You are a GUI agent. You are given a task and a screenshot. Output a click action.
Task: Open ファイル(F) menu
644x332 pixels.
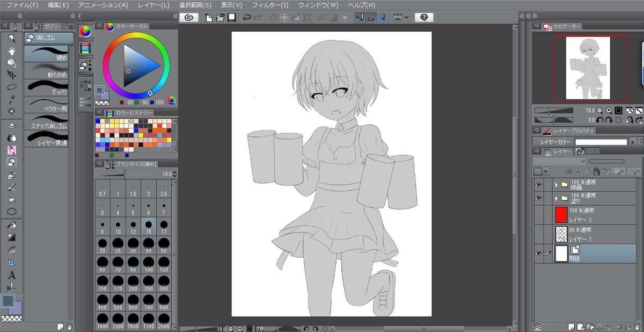click(x=23, y=5)
